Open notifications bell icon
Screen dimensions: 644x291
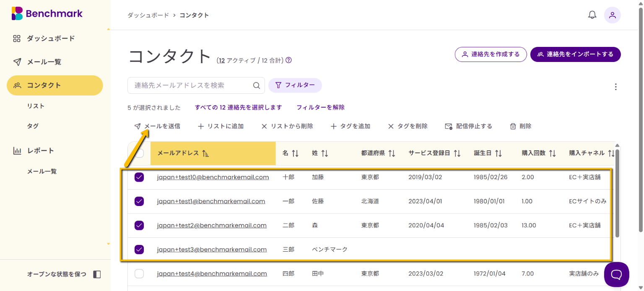[x=592, y=15]
